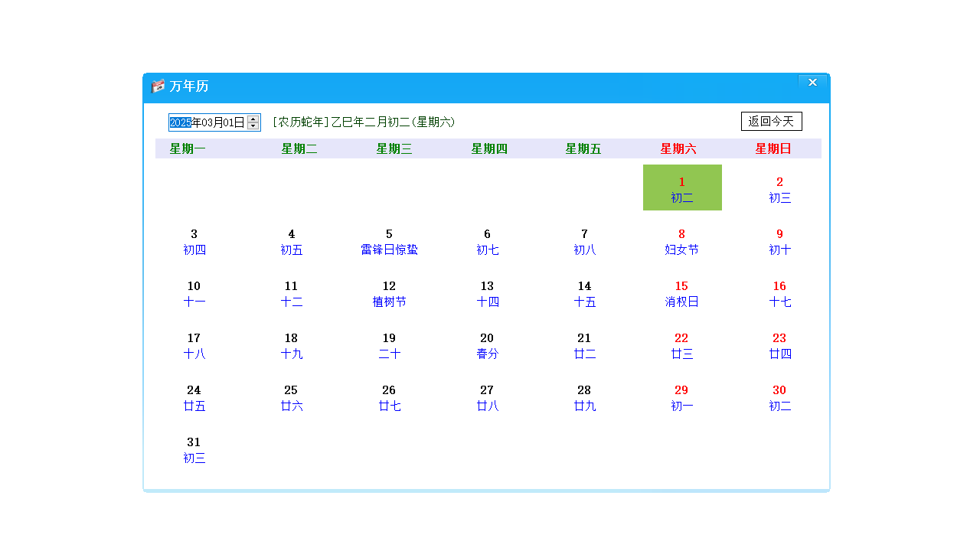Close the 万年历 window
The height and width of the screenshot is (551, 980).
(x=812, y=82)
